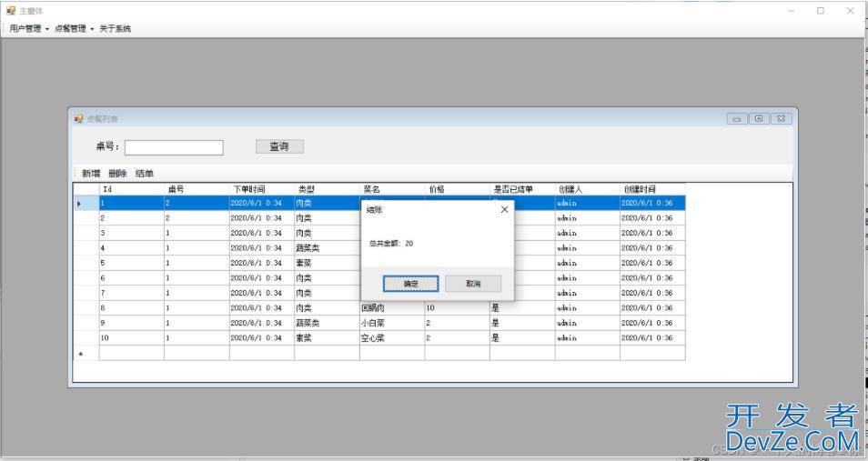Focus the 桌号 text input field
This screenshot has height=461, width=868.
pos(174,147)
